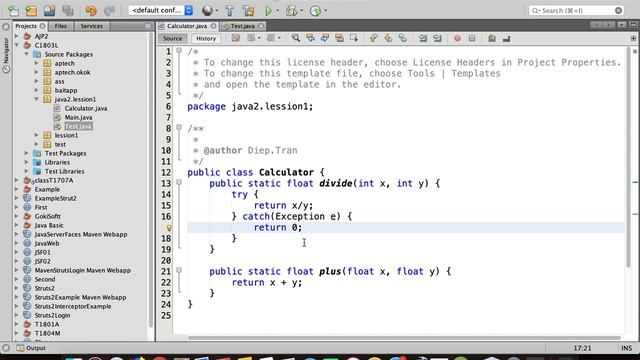This screenshot has width=640, height=360.
Task: Select Main.java in project tree
Action: (78, 117)
